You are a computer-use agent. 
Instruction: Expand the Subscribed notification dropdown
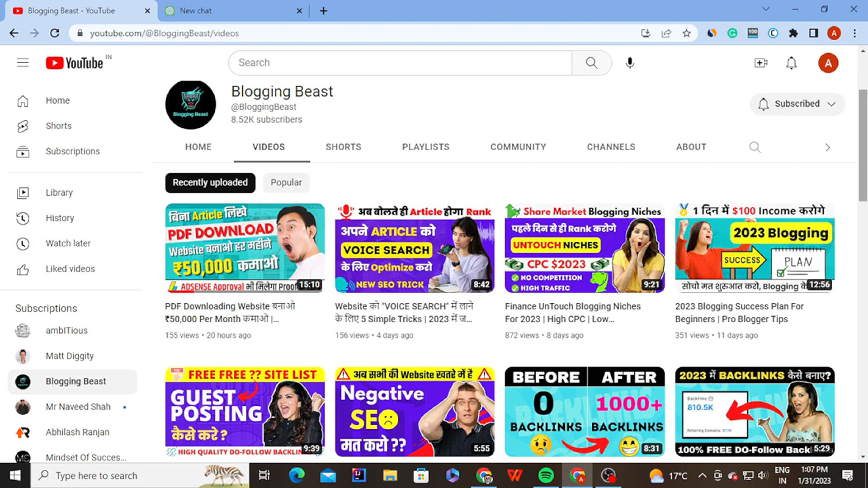point(797,104)
